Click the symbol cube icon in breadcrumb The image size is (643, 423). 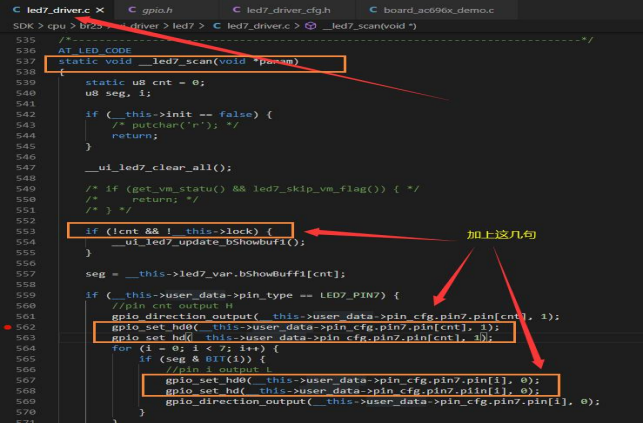tap(311, 26)
